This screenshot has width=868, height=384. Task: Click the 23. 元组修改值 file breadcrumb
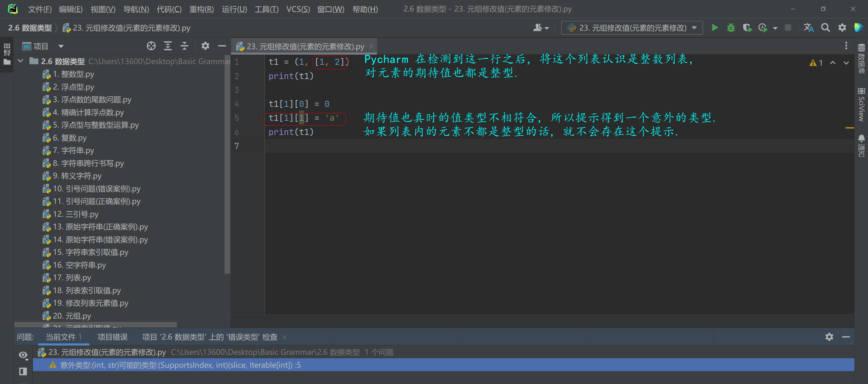[x=126, y=28]
